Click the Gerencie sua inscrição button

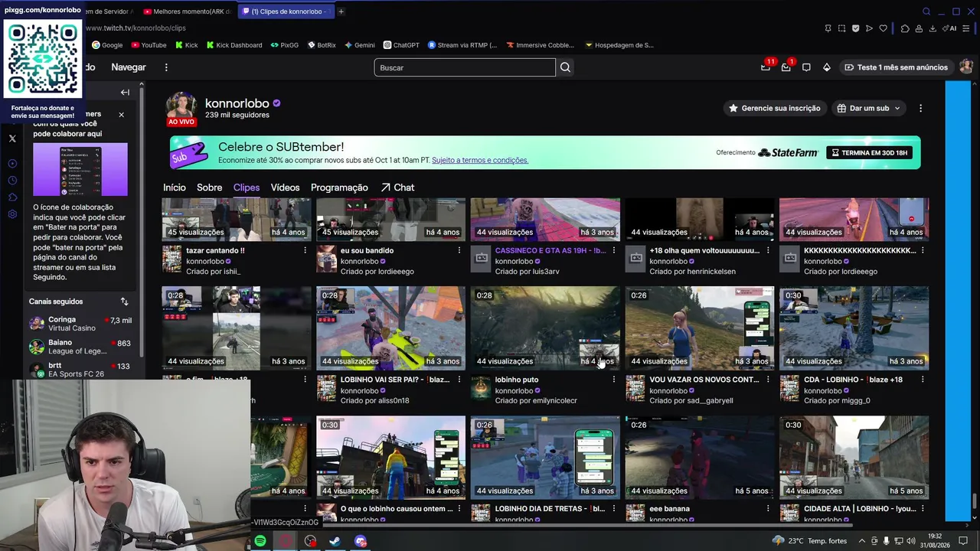(774, 108)
